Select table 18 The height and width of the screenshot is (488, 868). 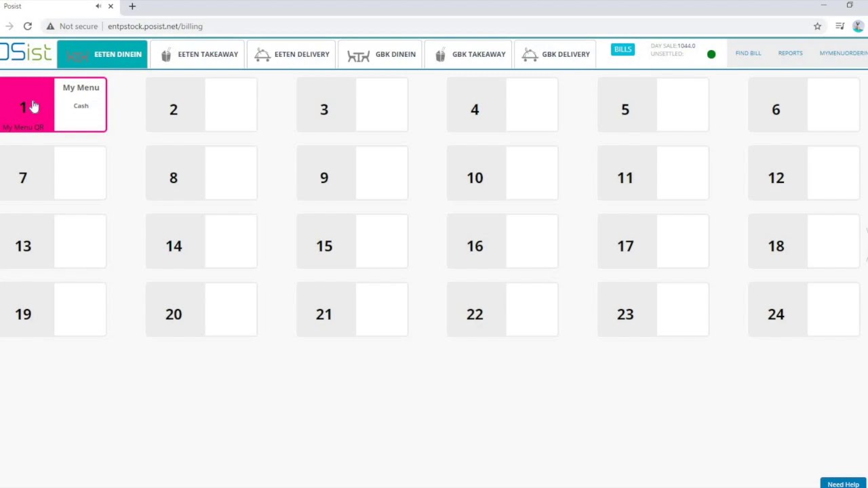pyautogui.click(x=804, y=241)
